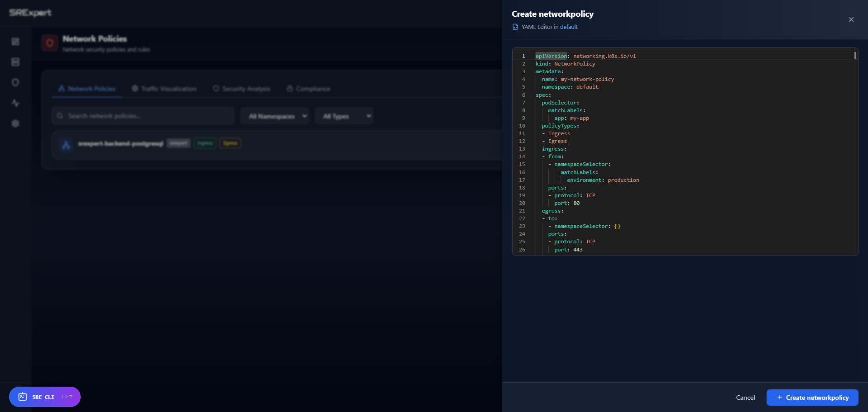Click the YAML editor vertical scrollbar
Viewport: 868px width, 412px height.
(x=855, y=56)
